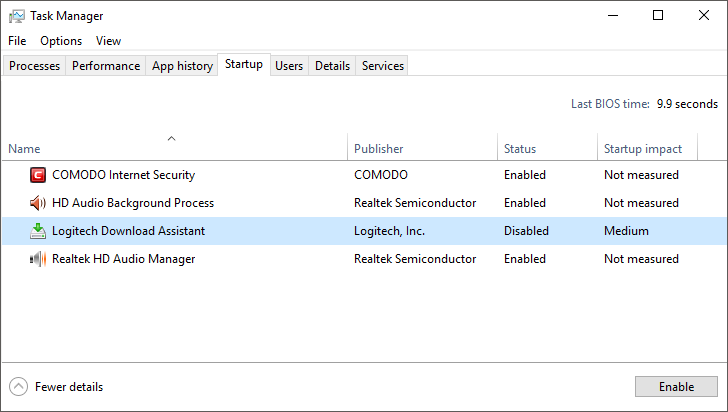Click Enabled status in HD Audio Background row
Image resolution: width=728 pixels, height=412 pixels.
click(x=525, y=203)
